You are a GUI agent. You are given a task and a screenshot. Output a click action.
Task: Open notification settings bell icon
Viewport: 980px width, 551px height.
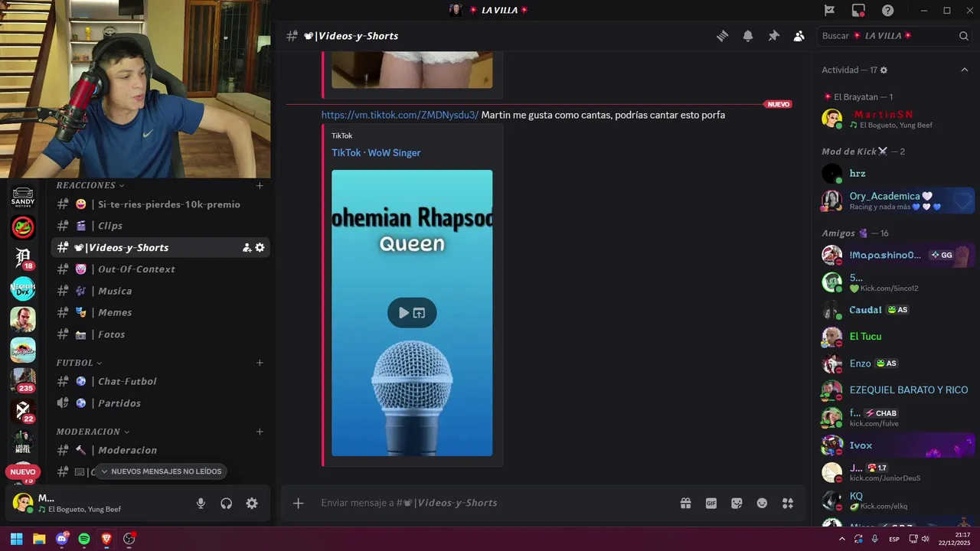pyautogui.click(x=748, y=36)
